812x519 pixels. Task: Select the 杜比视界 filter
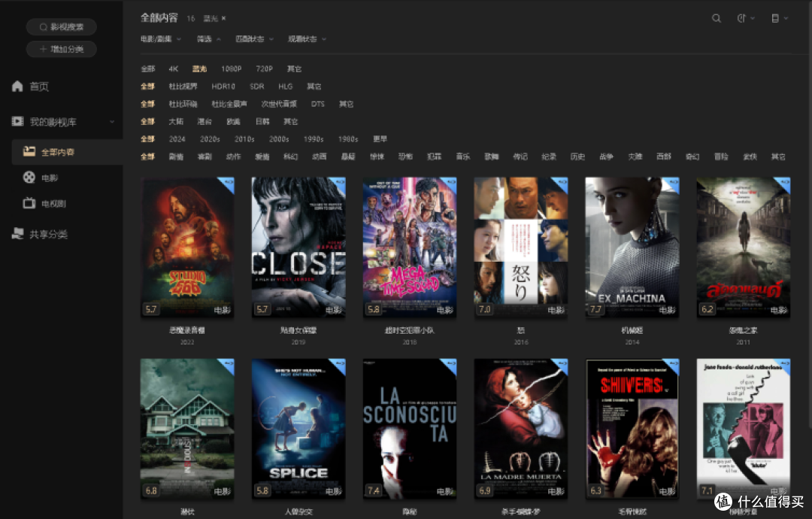click(183, 86)
